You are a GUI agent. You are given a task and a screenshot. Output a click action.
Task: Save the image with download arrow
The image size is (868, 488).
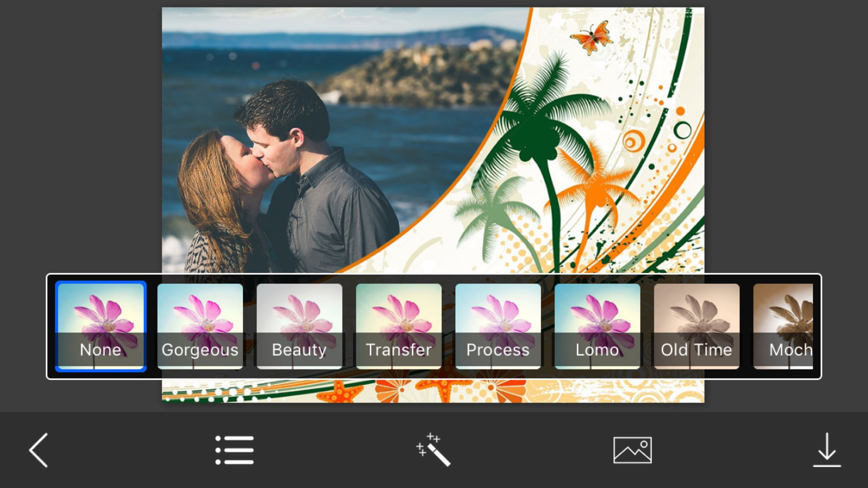(827, 450)
